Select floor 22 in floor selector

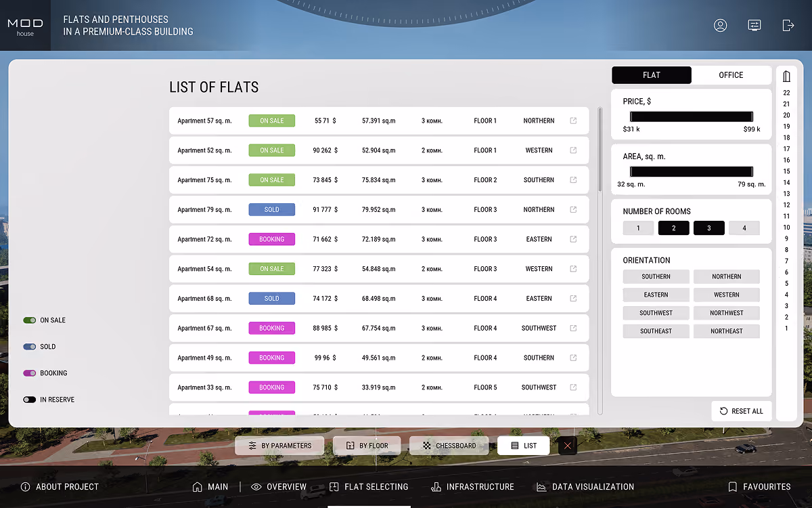[x=786, y=93]
